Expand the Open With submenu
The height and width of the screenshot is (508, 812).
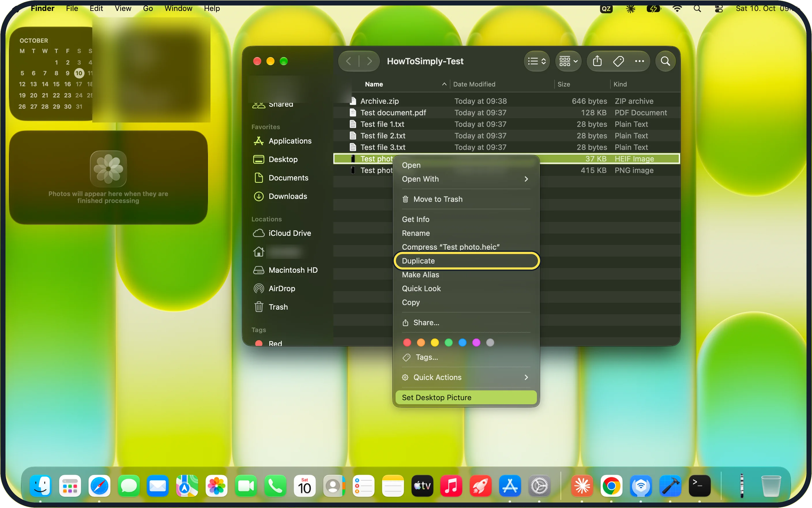(x=466, y=179)
